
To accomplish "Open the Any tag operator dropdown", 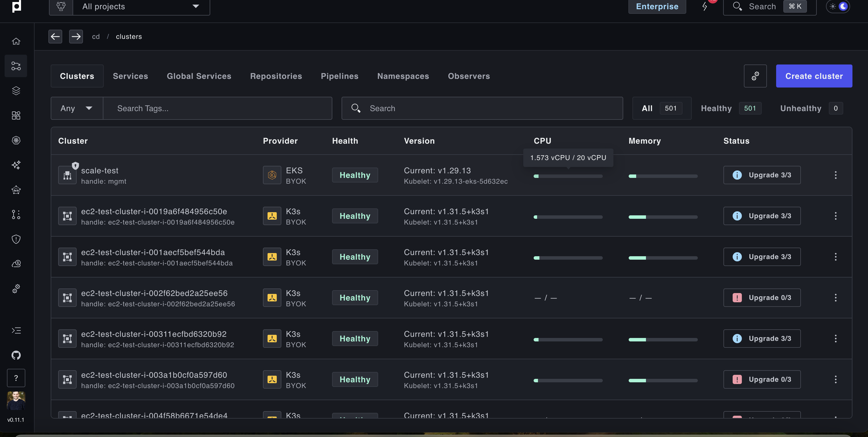I will click(77, 108).
